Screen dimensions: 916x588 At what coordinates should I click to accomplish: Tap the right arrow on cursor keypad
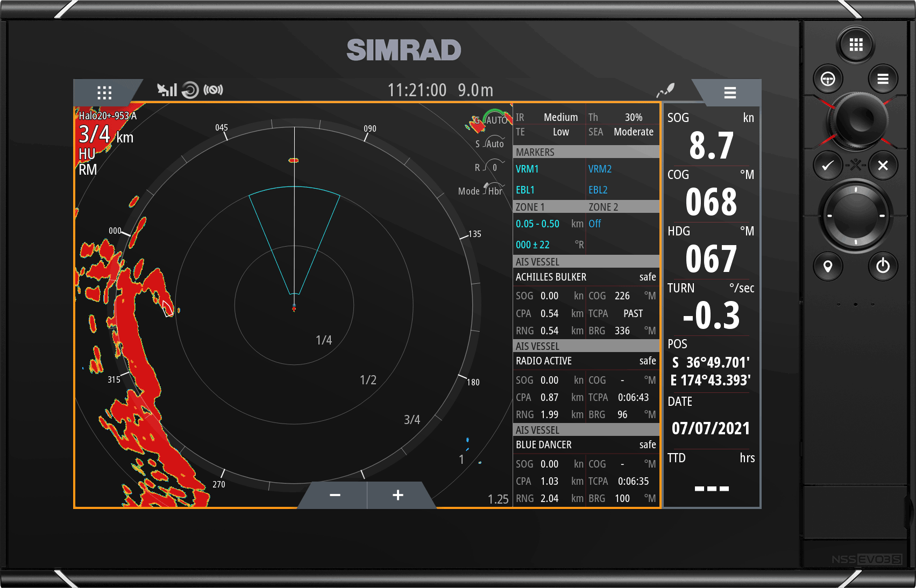click(x=882, y=216)
